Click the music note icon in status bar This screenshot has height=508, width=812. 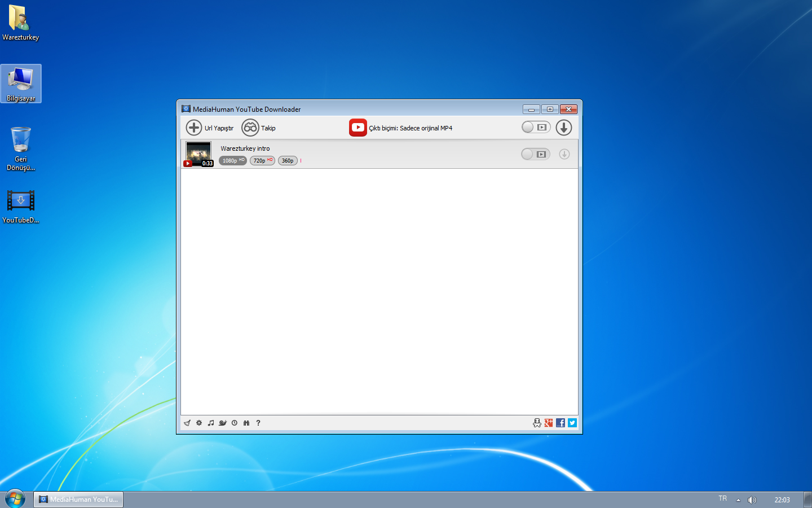[211, 423]
